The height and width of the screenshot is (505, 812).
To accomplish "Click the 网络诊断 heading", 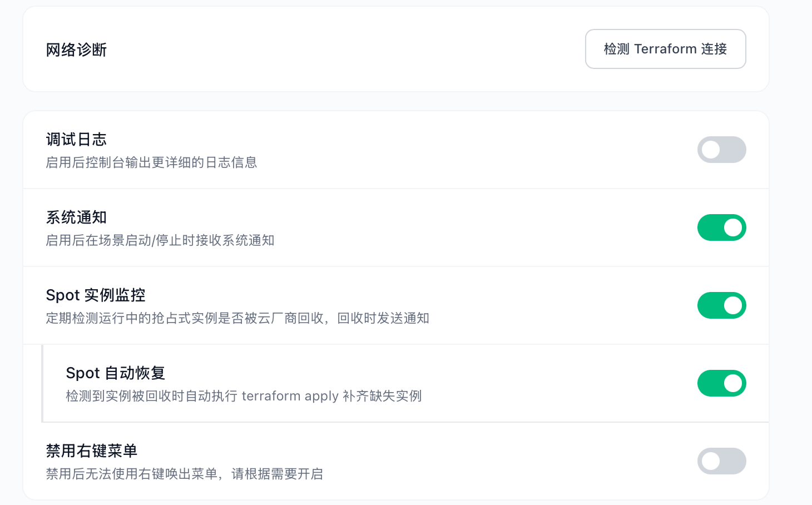I will [76, 50].
